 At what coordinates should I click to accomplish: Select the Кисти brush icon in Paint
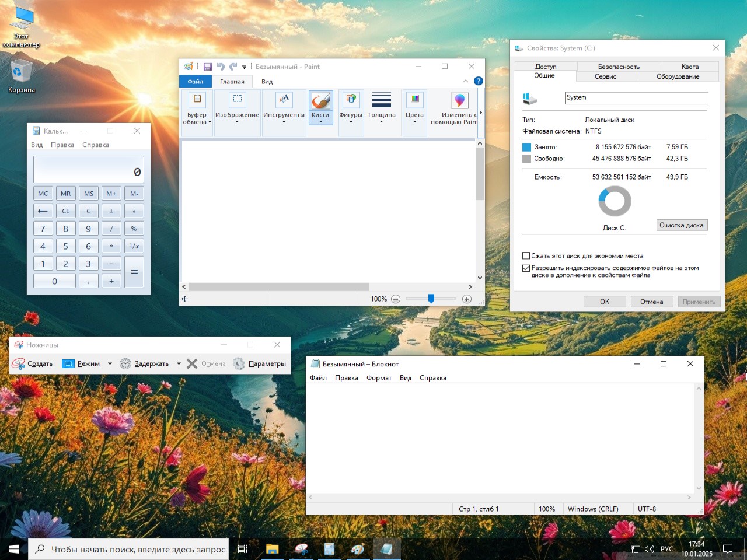[x=320, y=100]
